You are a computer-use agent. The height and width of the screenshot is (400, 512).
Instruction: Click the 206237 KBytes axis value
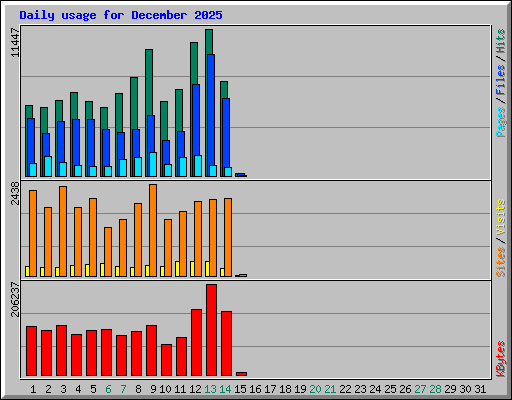click(x=15, y=299)
